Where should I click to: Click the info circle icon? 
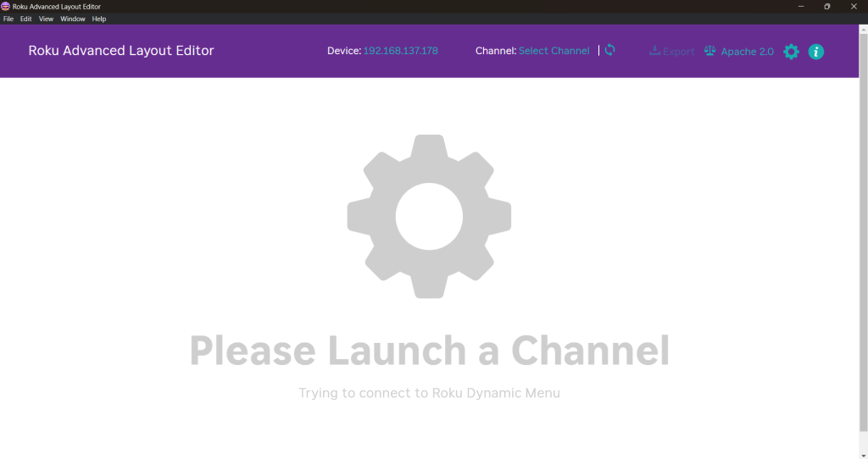(816, 52)
